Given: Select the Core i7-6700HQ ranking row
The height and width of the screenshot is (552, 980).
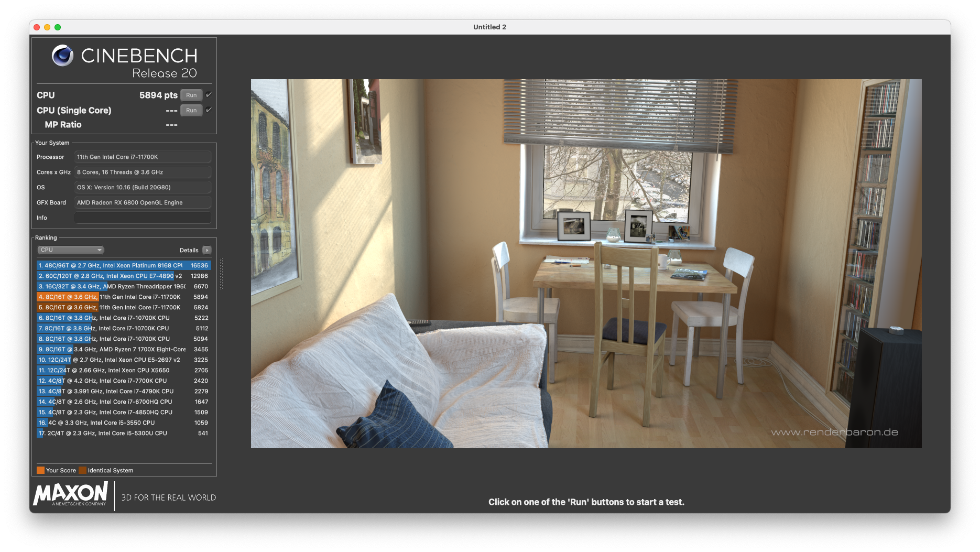Looking at the screenshot, I should point(124,402).
